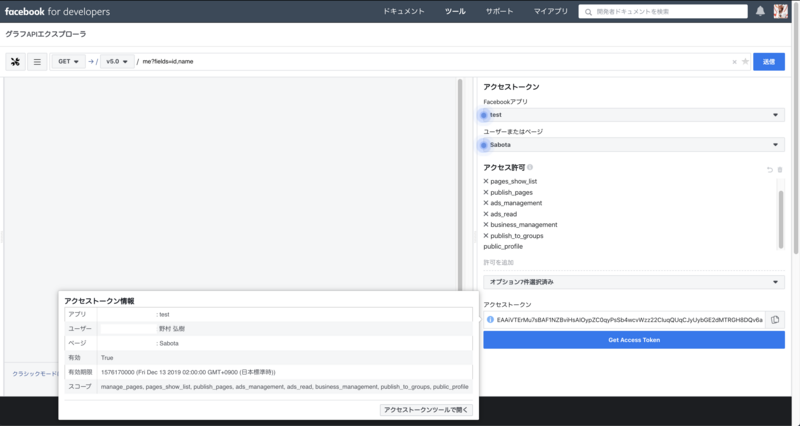Open the hamburger list menu icon
800x426 pixels.
pos(37,62)
